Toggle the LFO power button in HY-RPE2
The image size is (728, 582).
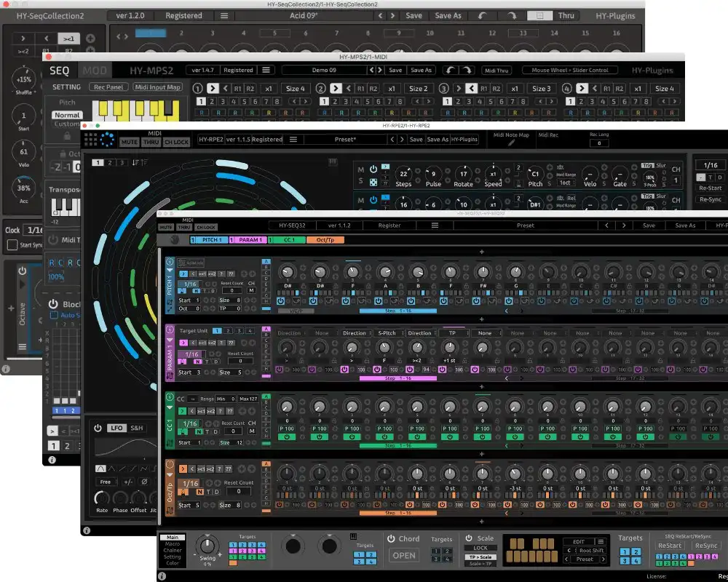coord(98,428)
